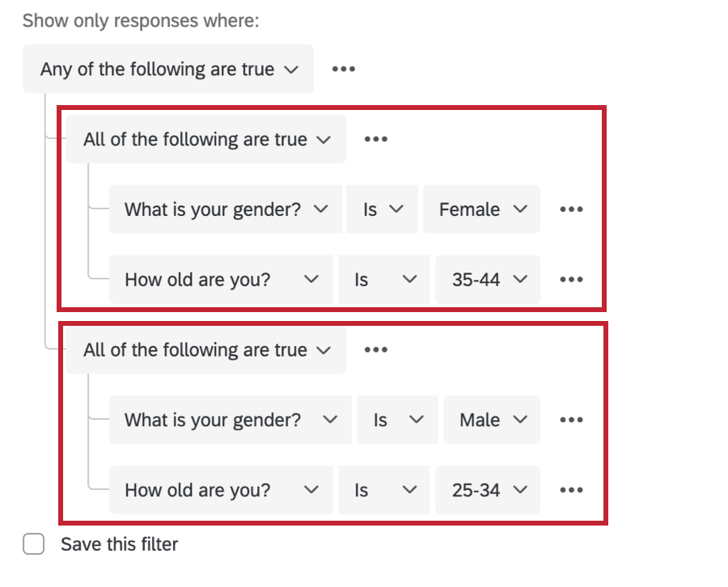Open the Male value dropdown
The height and width of the screenshot is (587, 728).
(x=492, y=420)
